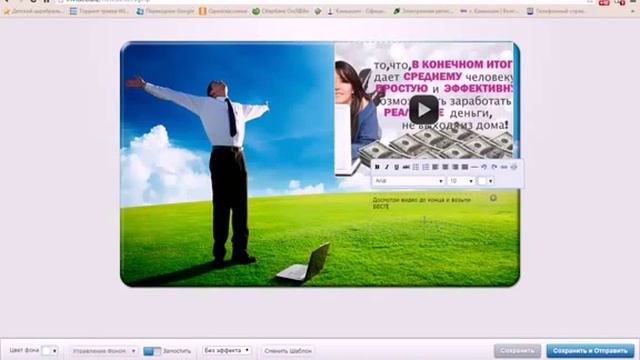The image size is (640, 360).
Task: Open the 'Сбербанк ОнЛ@йн' bookmark
Action: [x=280, y=11]
